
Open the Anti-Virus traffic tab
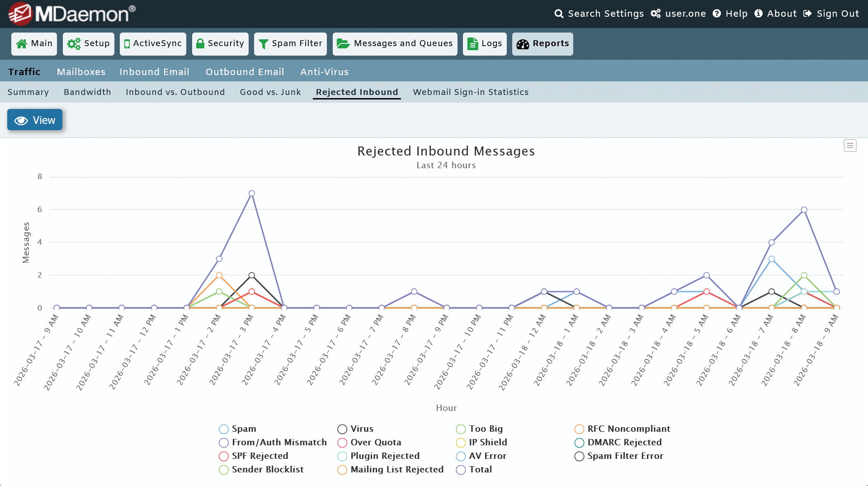[x=324, y=71]
